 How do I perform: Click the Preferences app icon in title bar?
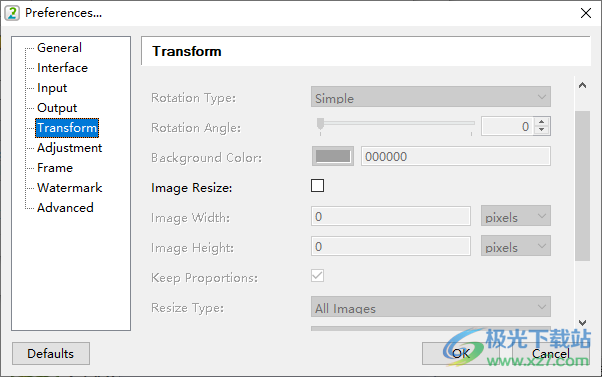click(x=12, y=13)
